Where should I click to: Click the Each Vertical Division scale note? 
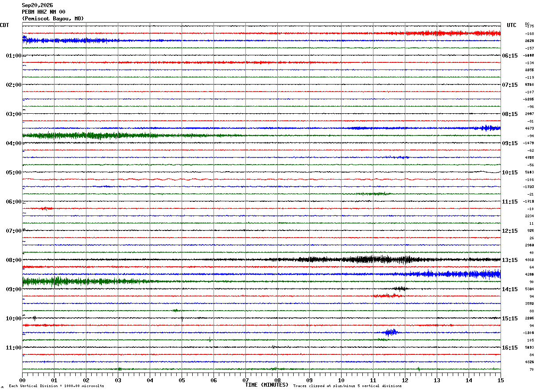click(x=56, y=386)
